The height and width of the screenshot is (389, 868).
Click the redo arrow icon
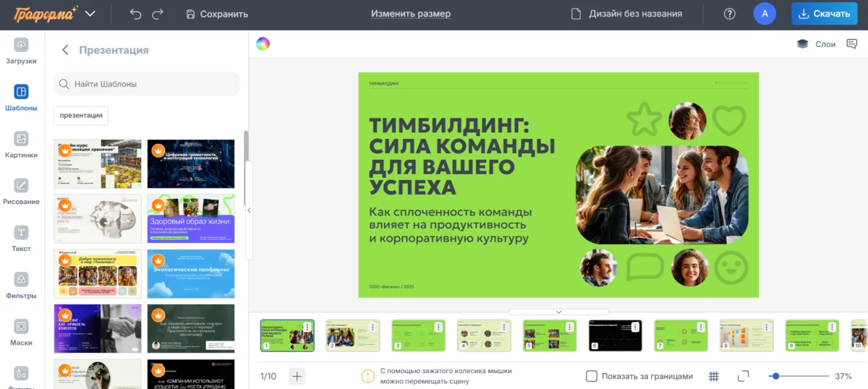[158, 14]
